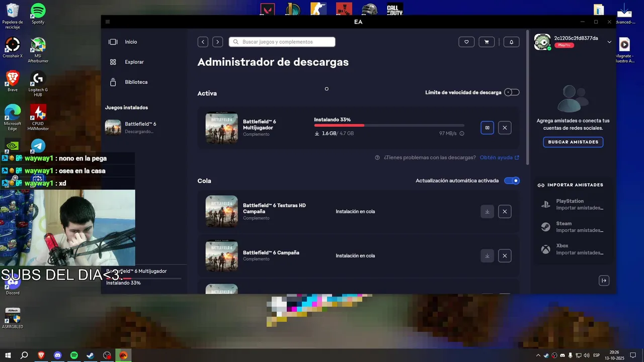The width and height of the screenshot is (644, 362).
Task: Open MSI Afterburner desktop shortcut
Action: coord(38,50)
